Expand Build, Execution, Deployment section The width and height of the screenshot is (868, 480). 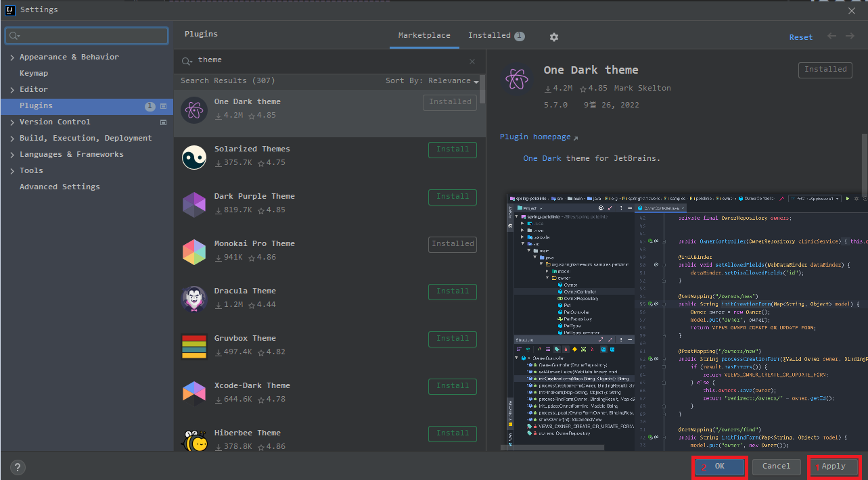(x=12, y=139)
